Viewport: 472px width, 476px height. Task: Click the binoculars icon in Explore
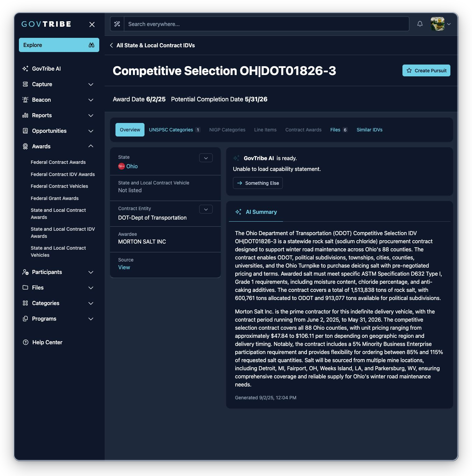click(91, 45)
